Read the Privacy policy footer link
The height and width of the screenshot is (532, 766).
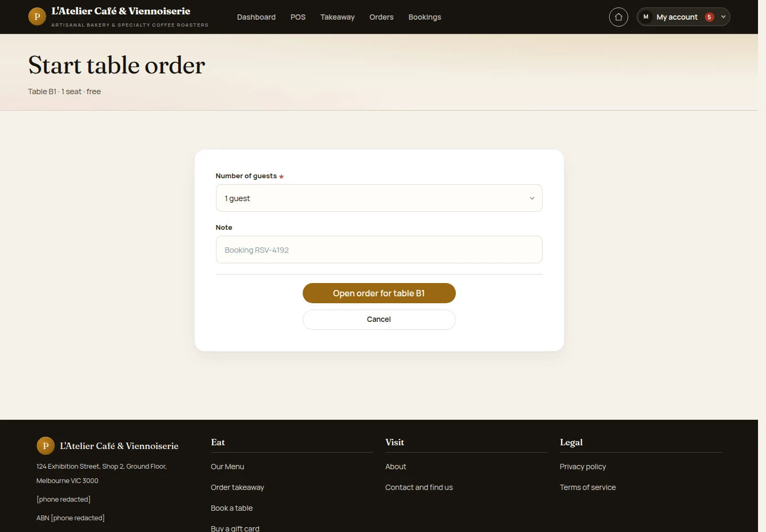(582, 467)
